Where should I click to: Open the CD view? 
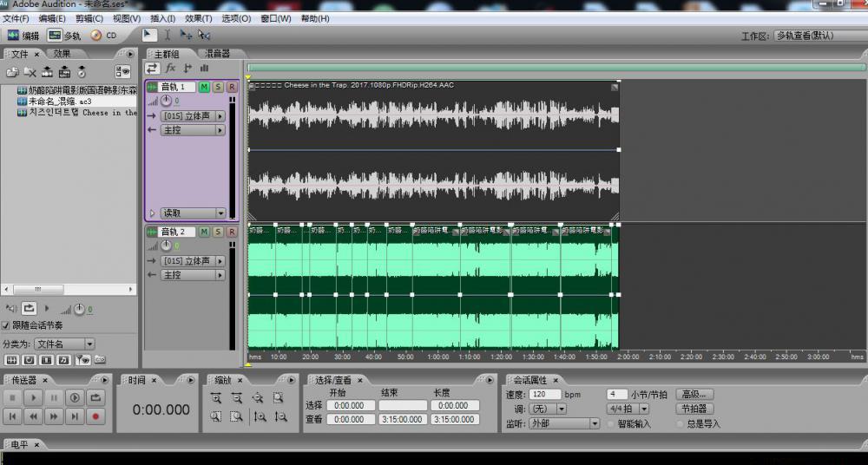point(104,36)
